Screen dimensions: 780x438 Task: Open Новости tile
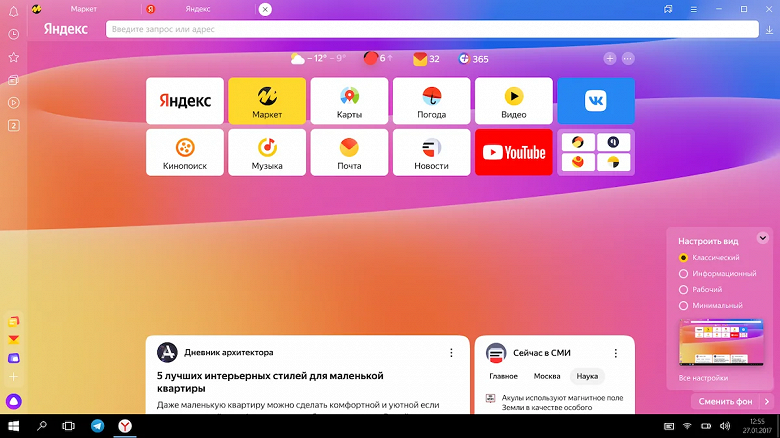(431, 152)
